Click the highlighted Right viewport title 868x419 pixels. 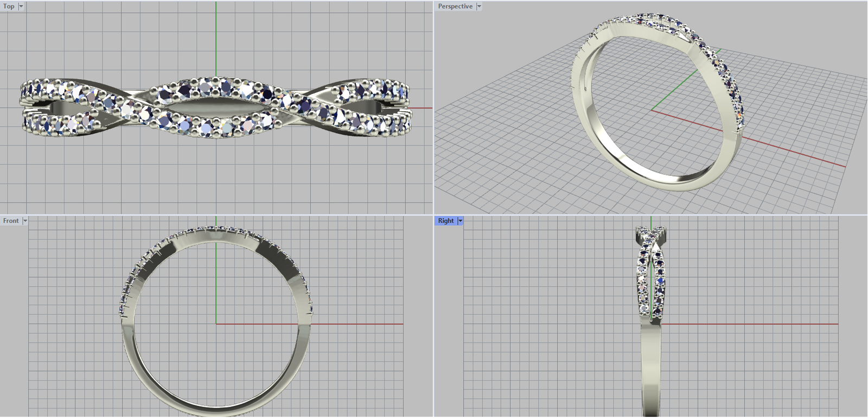click(x=445, y=221)
